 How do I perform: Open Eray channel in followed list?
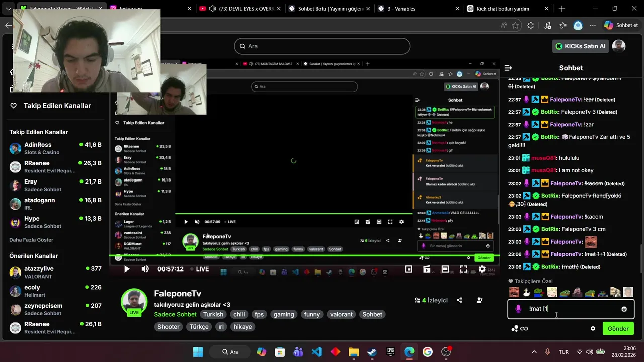click(55, 185)
